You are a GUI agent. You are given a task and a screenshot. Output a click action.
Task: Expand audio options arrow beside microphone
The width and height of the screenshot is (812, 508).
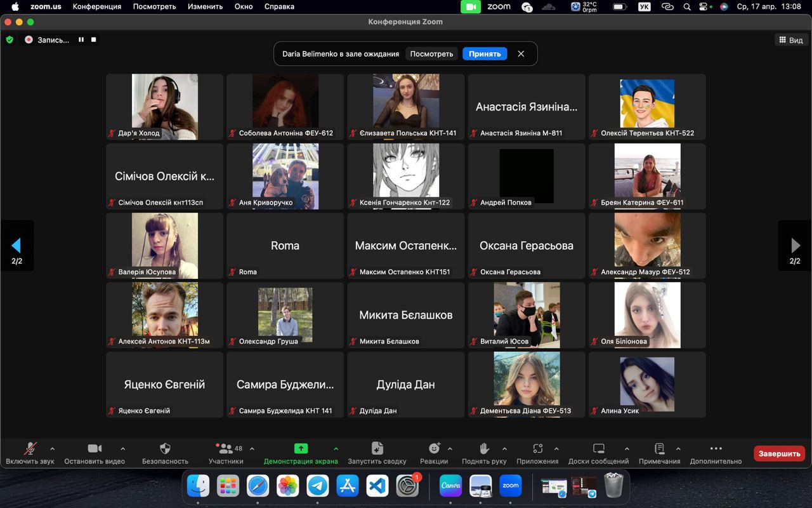52,449
